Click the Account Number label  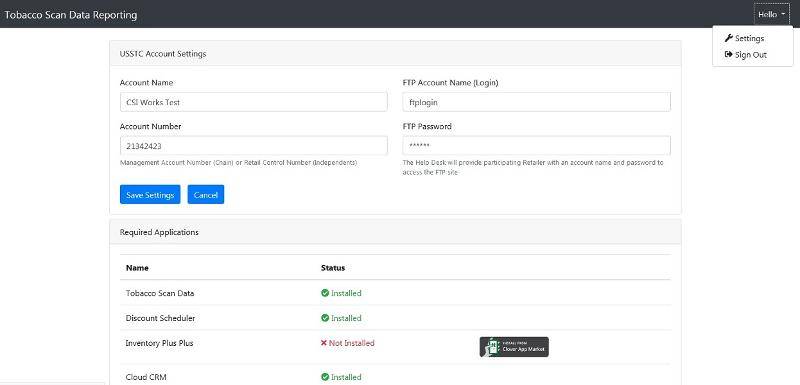click(151, 126)
